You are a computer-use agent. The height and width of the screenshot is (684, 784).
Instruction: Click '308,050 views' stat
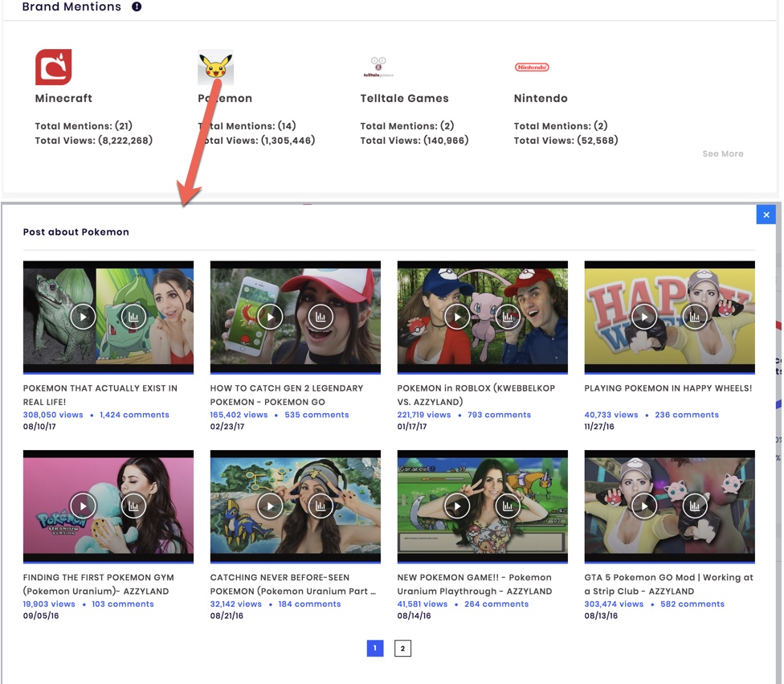(x=53, y=415)
